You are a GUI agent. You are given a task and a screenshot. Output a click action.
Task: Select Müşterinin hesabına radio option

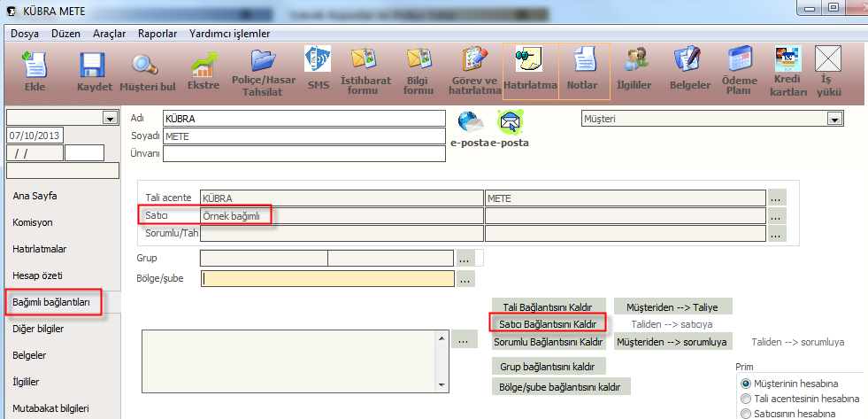745,383
